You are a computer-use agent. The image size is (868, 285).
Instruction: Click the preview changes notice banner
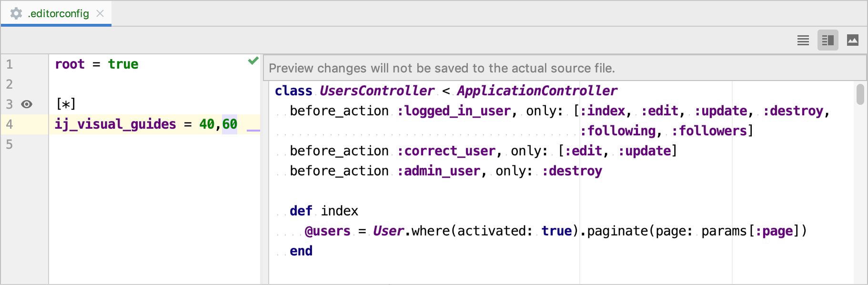(442, 68)
